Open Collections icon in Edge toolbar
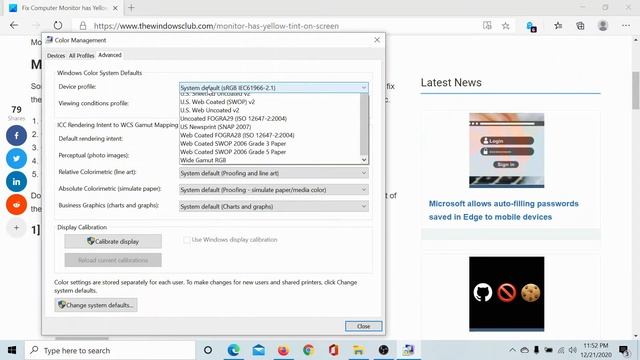Viewport: 640px width, 360px height. (580, 26)
